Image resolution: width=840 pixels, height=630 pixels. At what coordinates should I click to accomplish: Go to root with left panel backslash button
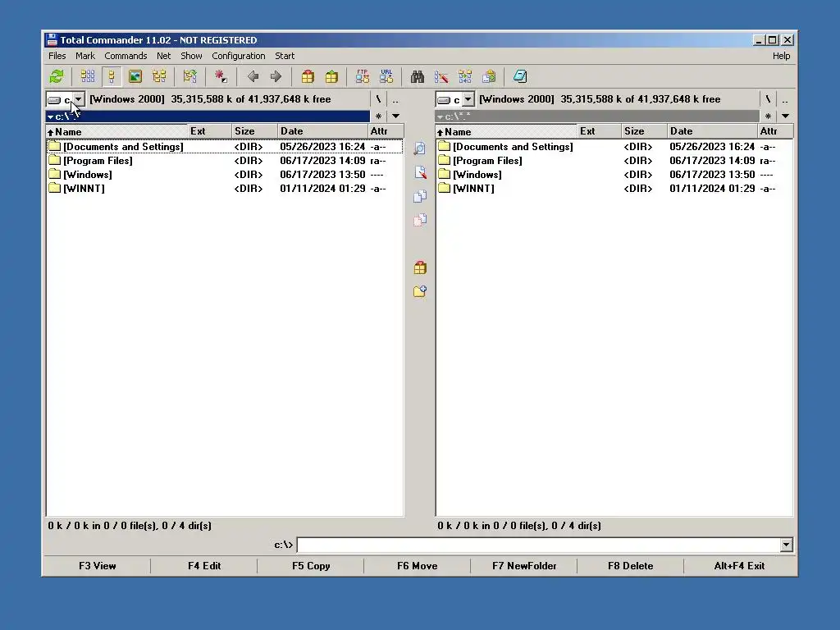[x=378, y=99]
